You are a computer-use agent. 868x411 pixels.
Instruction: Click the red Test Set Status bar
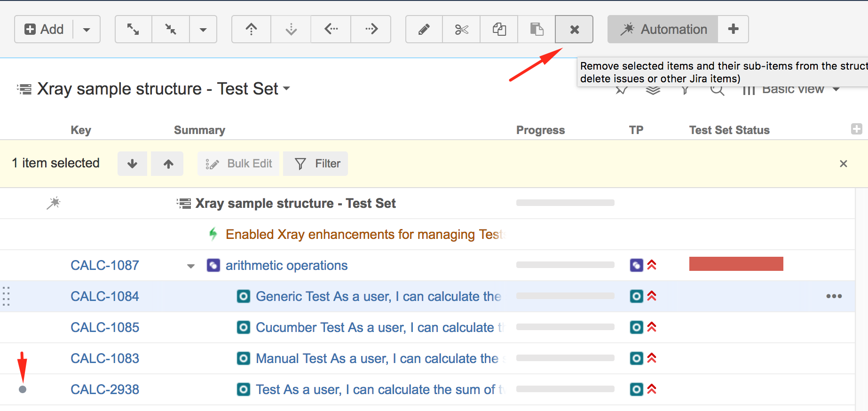tap(736, 264)
